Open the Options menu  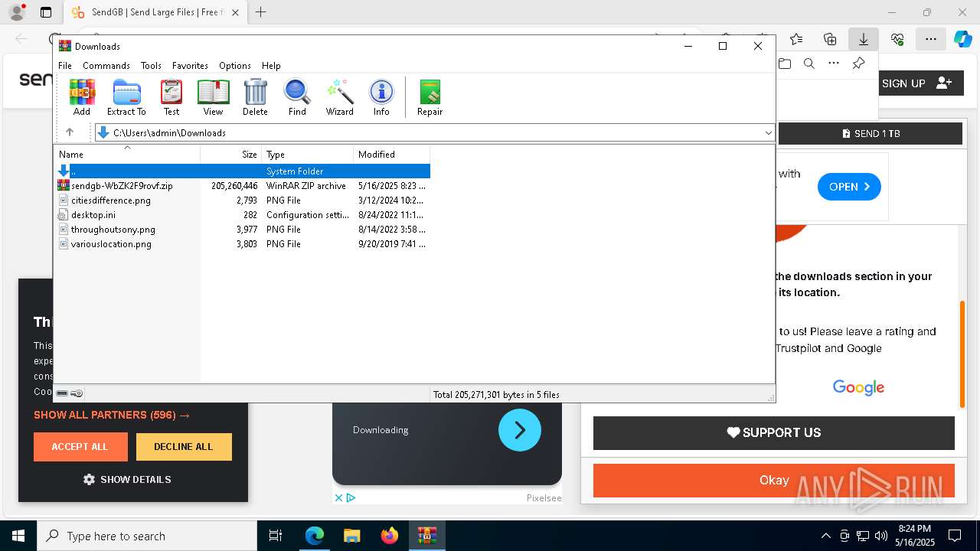click(x=234, y=66)
